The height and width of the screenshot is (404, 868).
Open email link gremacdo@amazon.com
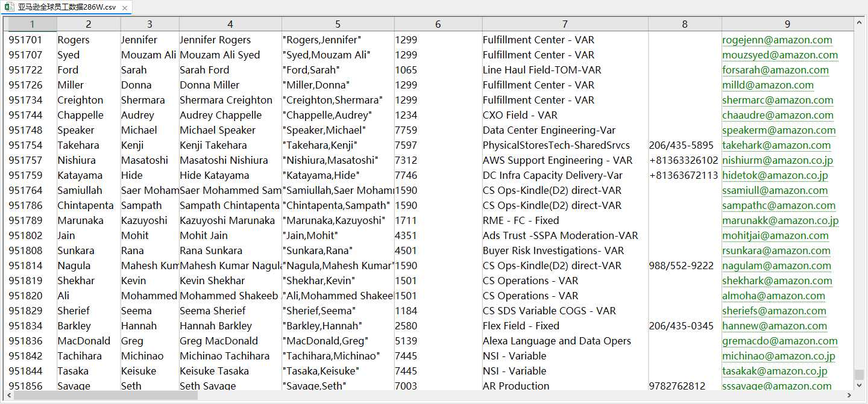tap(780, 341)
